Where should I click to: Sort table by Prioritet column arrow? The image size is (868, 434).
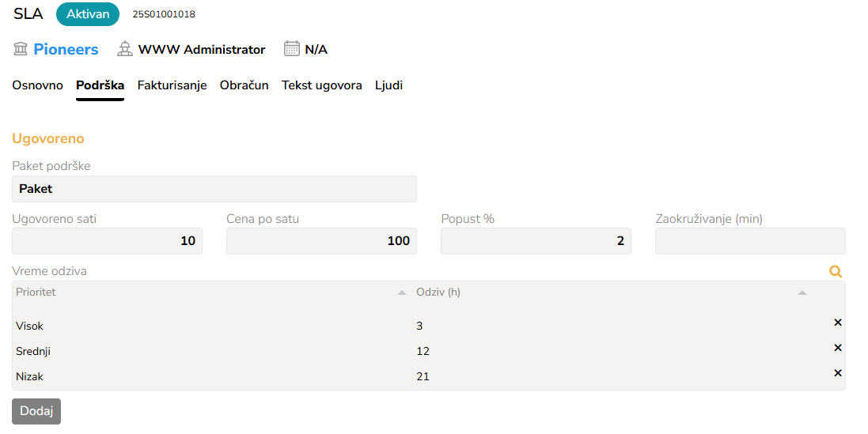(x=402, y=292)
